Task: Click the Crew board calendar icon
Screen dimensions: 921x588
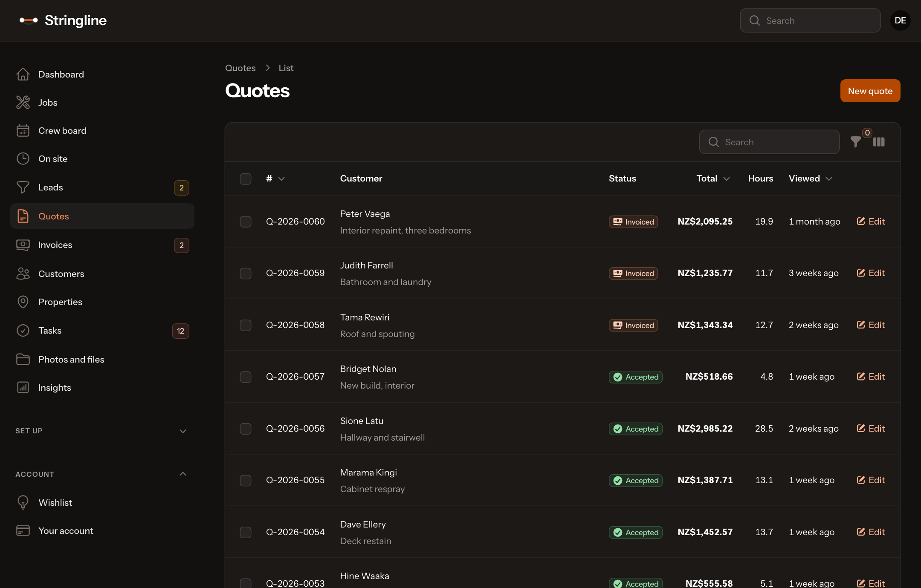Action: tap(23, 130)
